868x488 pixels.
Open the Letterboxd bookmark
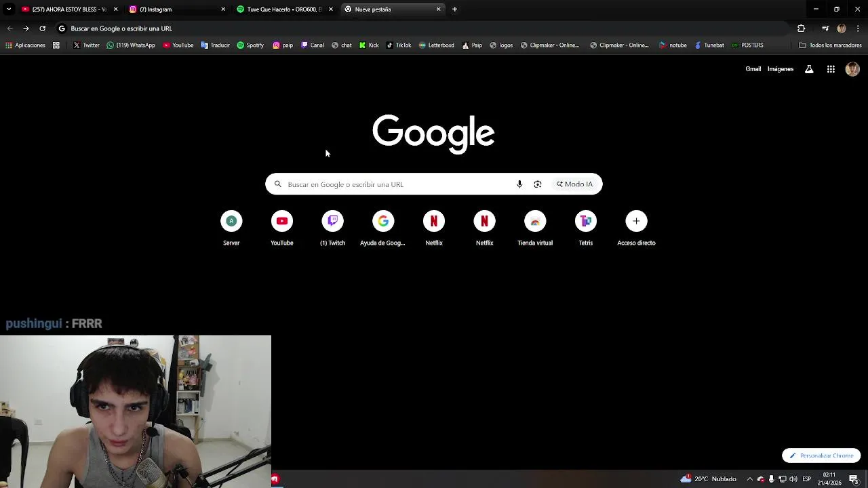click(437, 45)
